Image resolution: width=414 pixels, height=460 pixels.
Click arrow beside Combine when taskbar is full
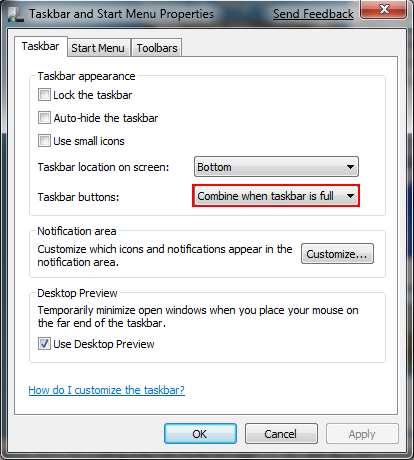tap(350, 196)
